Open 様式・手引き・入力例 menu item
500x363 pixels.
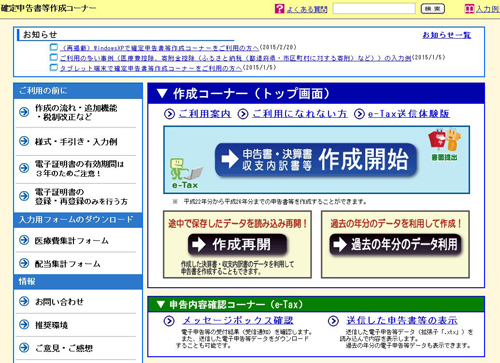76,142
